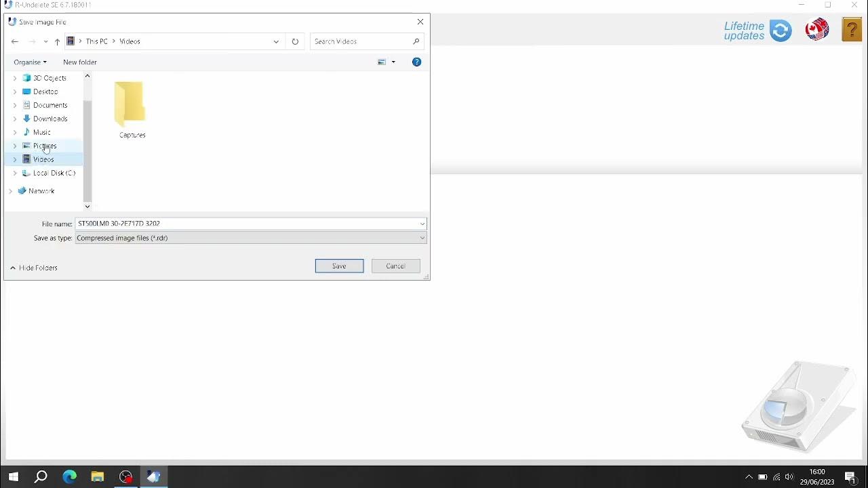Click the Cancel button
This screenshot has width=868, height=488.
[396, 266]
